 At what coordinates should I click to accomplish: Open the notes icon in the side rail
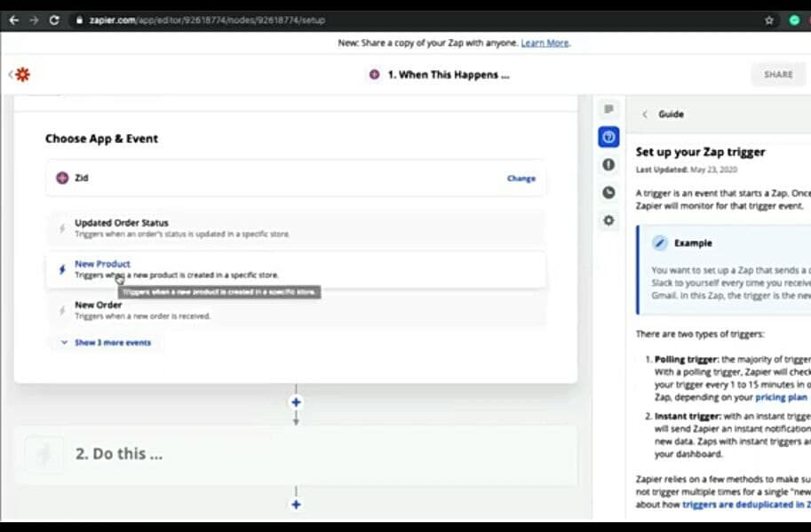click(608, 109)
